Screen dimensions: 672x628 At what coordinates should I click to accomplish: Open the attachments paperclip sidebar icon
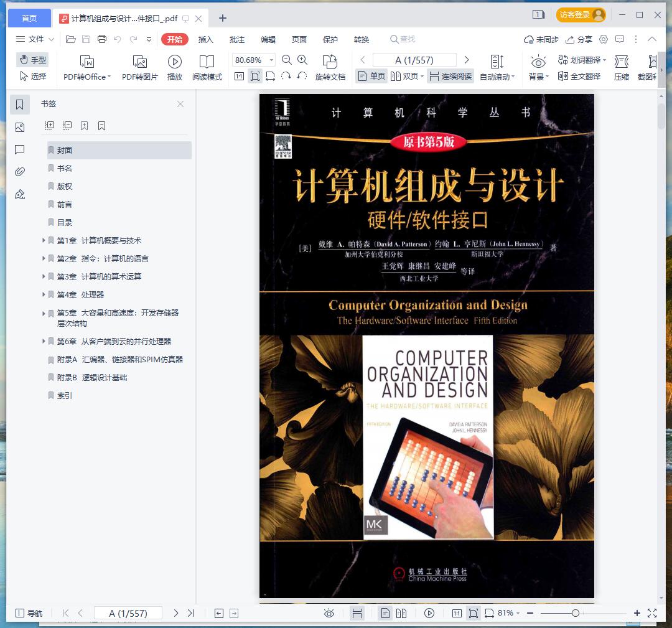(x=20, y=172)
